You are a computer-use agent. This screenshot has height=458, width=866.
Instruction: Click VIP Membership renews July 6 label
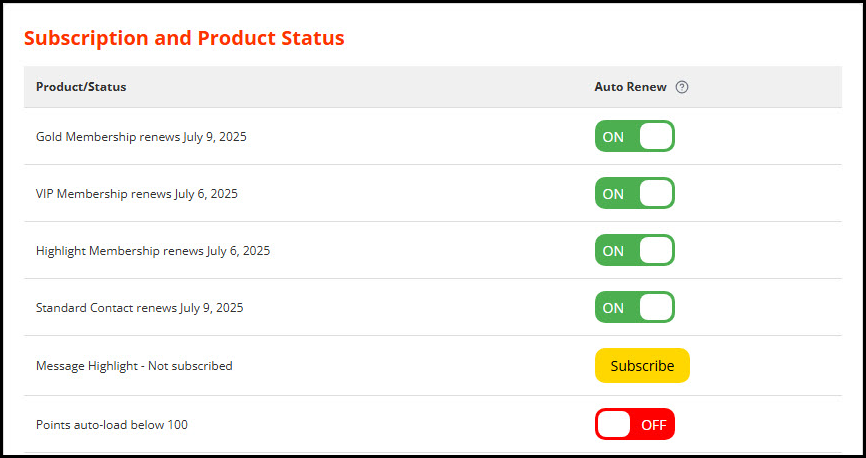pos(137,194)
